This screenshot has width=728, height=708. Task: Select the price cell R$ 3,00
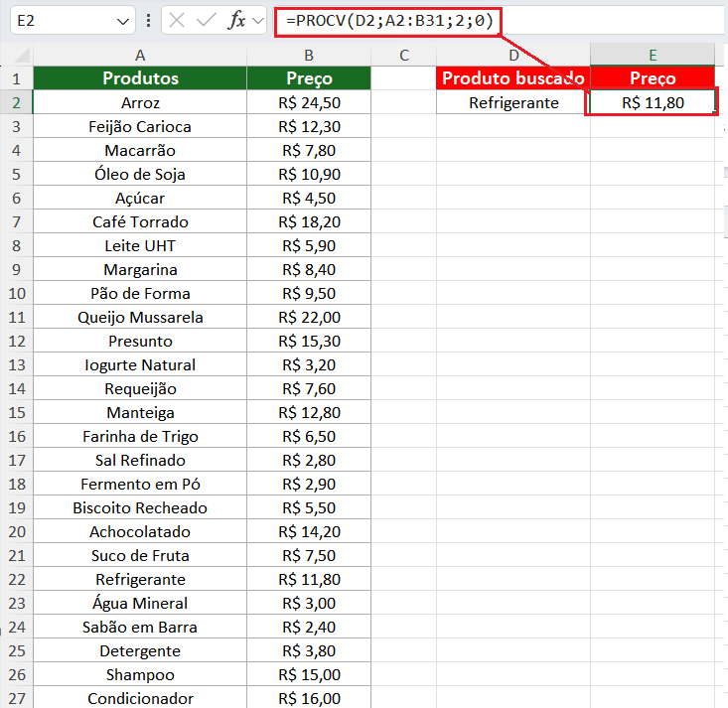click(309, 603)
